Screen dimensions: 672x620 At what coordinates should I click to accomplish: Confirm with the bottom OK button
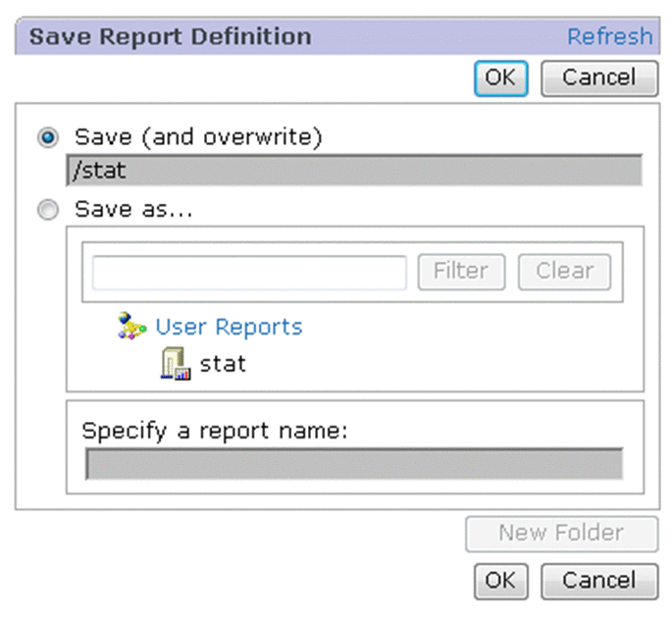coord(500,581)
